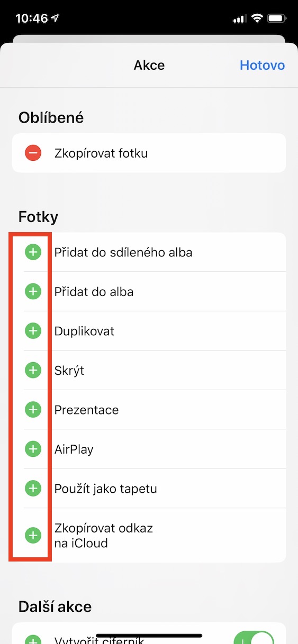Screen dimensions: 298x644
Task: Tap green plus beside Skrýt
Action: click(33, 370)
